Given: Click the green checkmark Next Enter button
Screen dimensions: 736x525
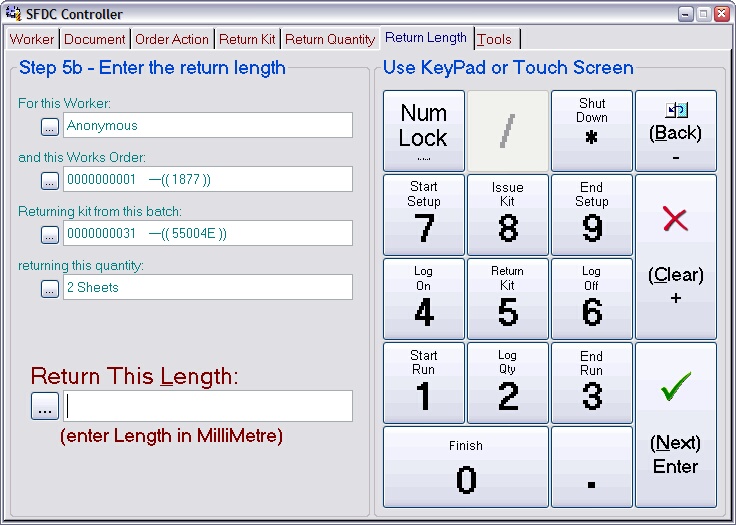Looking at the screenshot, I should coord(676,425).
